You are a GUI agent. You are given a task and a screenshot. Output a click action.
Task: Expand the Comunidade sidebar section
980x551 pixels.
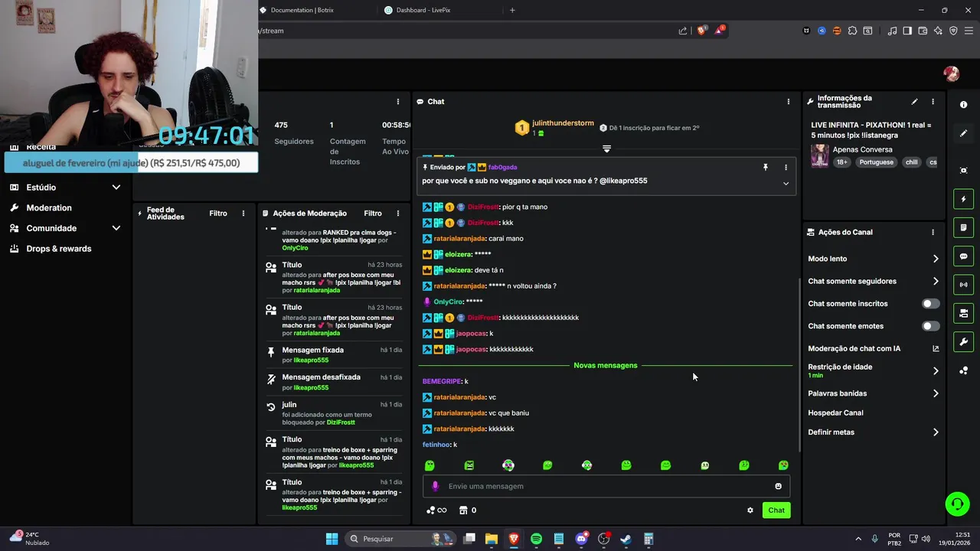click(x=116, y=228)
